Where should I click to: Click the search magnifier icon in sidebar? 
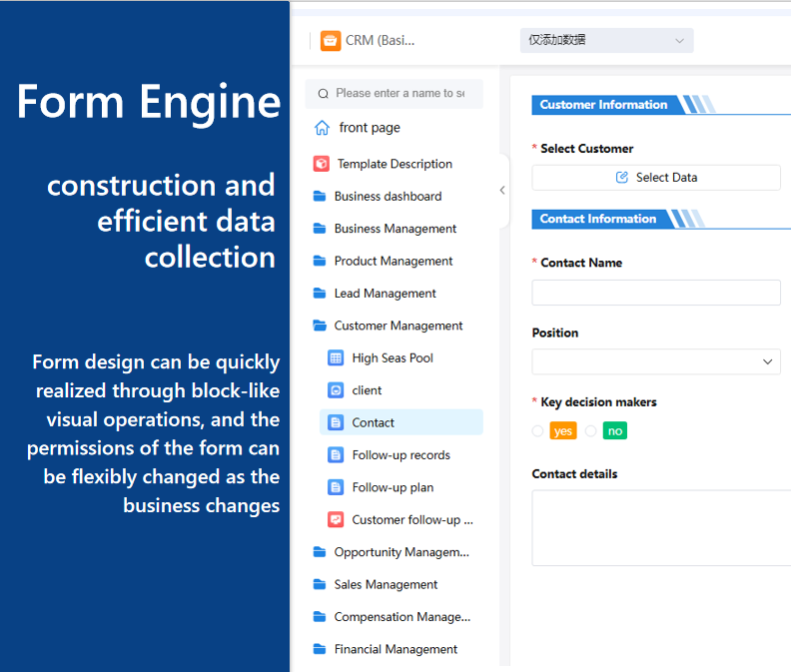point(323,94)
